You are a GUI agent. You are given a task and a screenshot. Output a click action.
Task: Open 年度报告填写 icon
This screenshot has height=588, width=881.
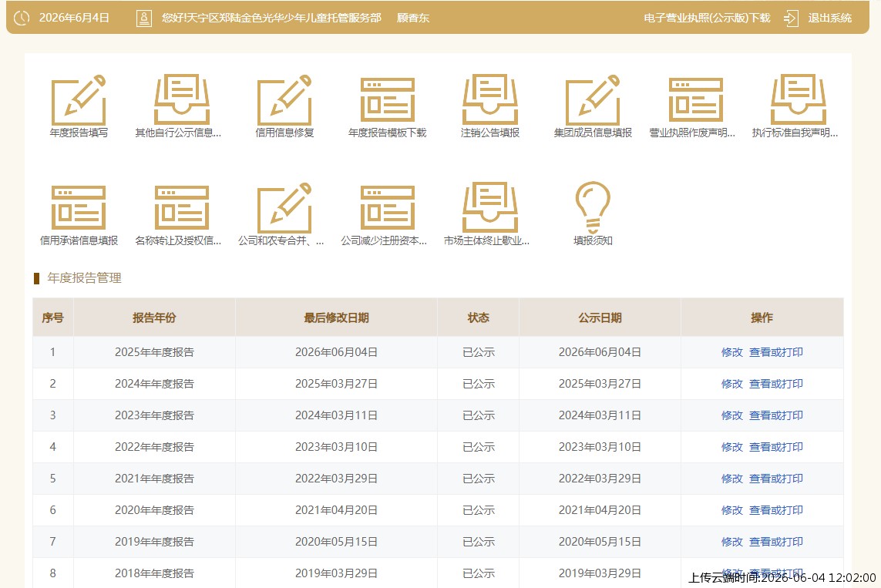[79, 100]
